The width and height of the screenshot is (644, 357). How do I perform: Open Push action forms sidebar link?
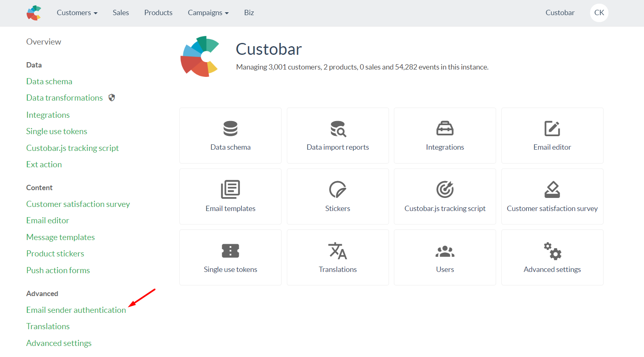(x=58, y=270)
